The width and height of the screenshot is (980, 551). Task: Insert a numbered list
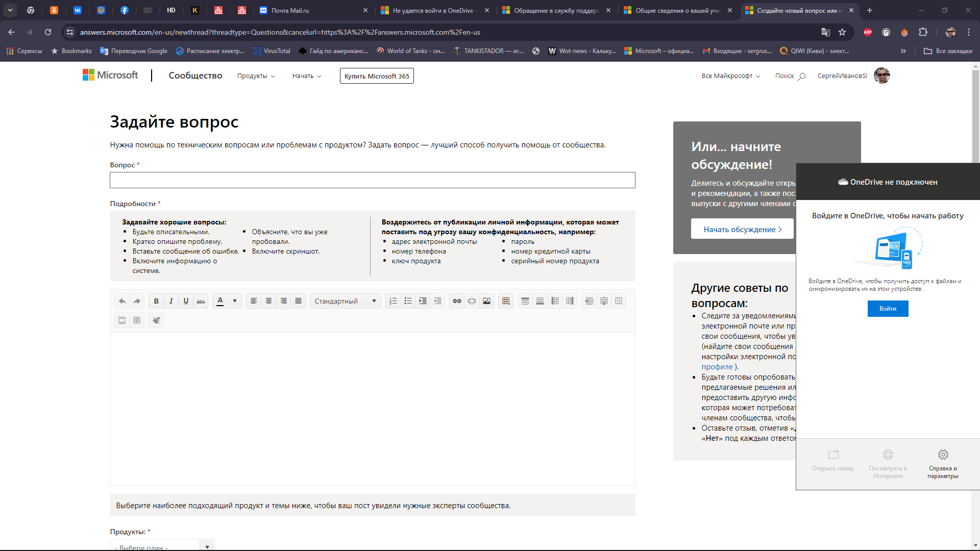pyautogui.click(x=393, y=301)
